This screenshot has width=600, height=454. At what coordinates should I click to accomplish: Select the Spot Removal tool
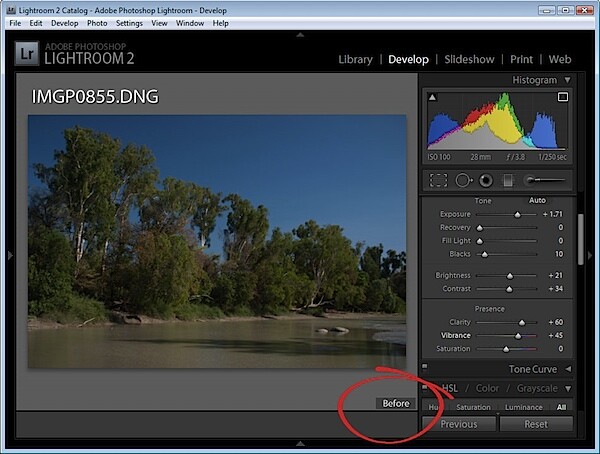tap(463, 180)
